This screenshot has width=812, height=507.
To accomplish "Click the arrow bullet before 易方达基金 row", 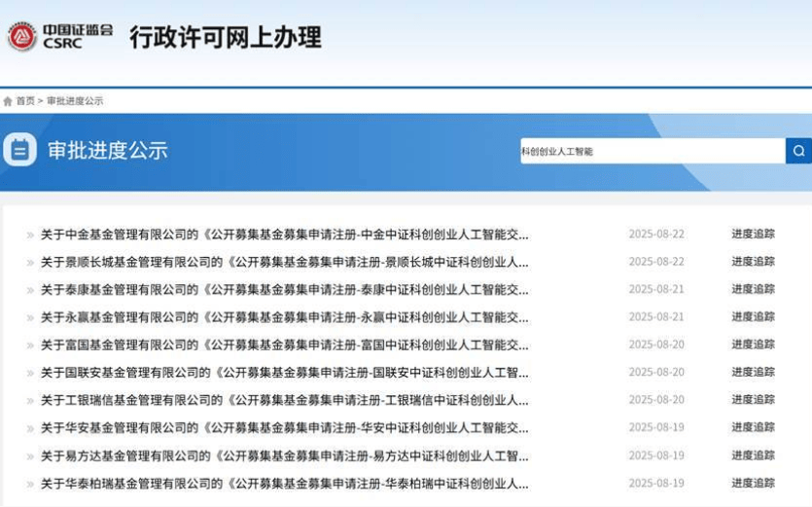I will pyautogui.click(x=30, y=456).
